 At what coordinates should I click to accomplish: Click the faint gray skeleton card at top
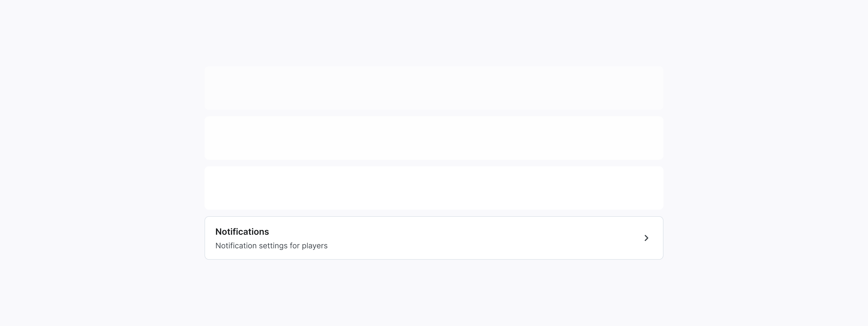(434, 88)
